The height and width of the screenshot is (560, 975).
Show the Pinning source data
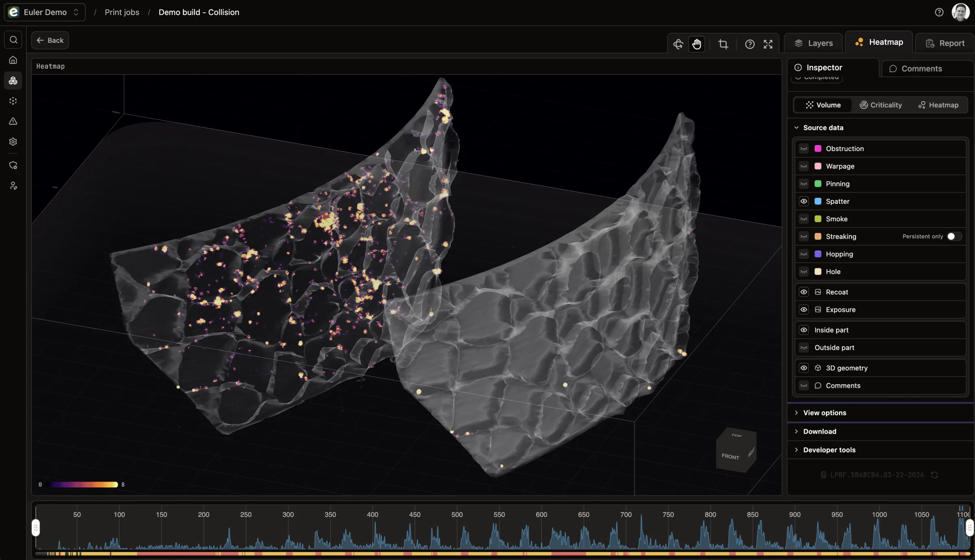point(804,184)
